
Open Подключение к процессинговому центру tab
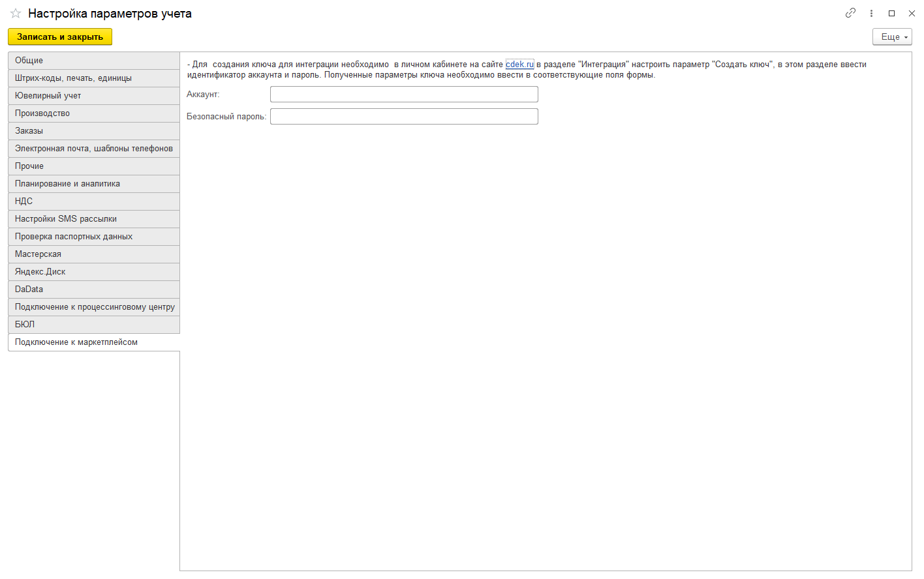[94, 307]
